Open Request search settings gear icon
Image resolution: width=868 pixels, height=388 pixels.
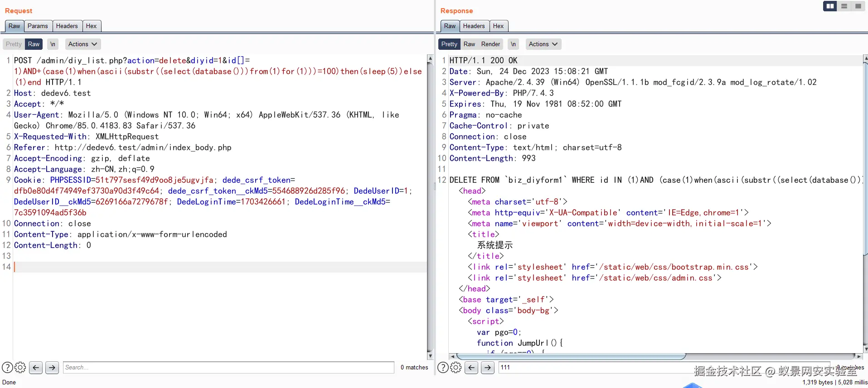(20, 367)
